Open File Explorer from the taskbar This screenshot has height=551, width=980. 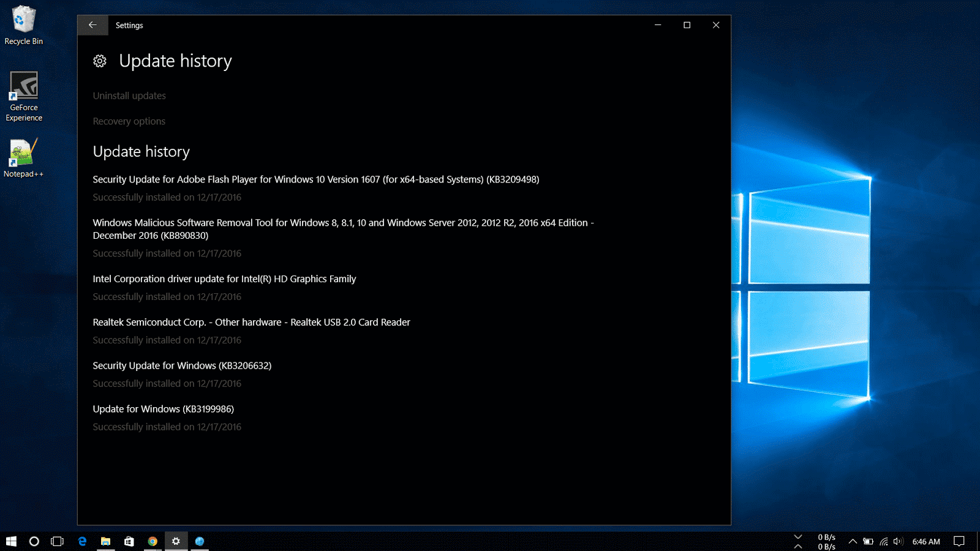pyautogui.click(x=105, y=541)
